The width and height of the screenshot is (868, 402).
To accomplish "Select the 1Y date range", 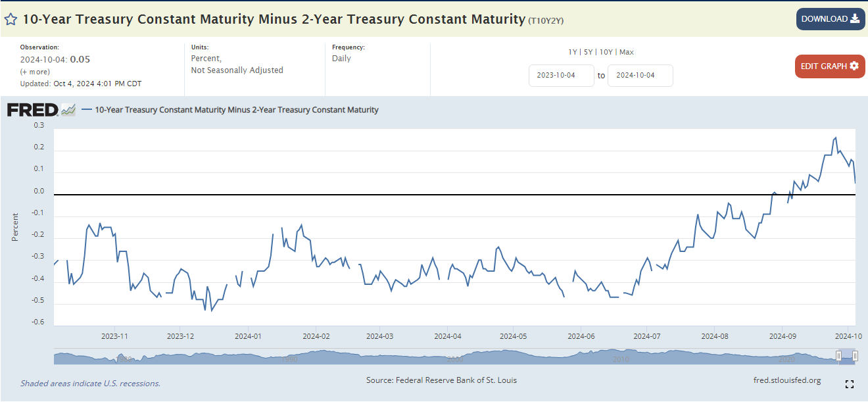I will [573, 52].
